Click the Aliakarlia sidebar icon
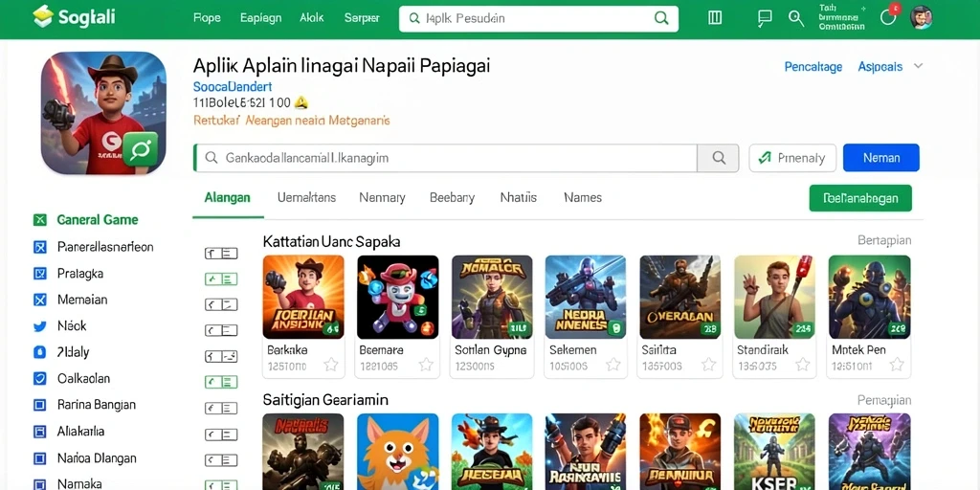Viewport: 980px width, 490px height. pos(39,432)
